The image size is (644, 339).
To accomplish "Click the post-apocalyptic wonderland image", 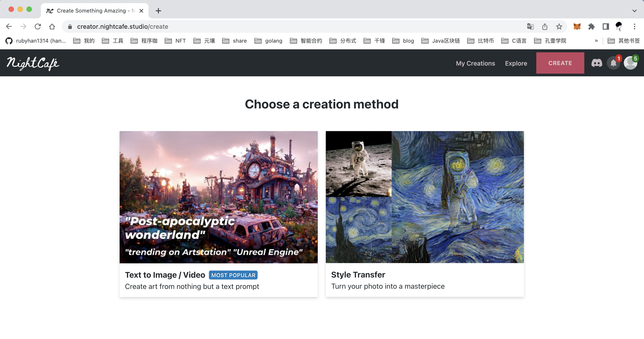I will click(219, 197).
